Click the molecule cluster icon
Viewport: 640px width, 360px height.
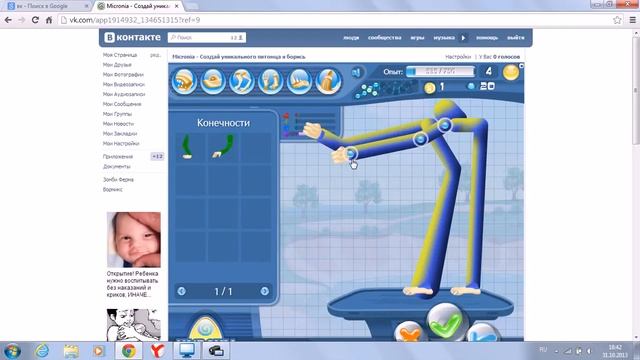tap(367, 91)
